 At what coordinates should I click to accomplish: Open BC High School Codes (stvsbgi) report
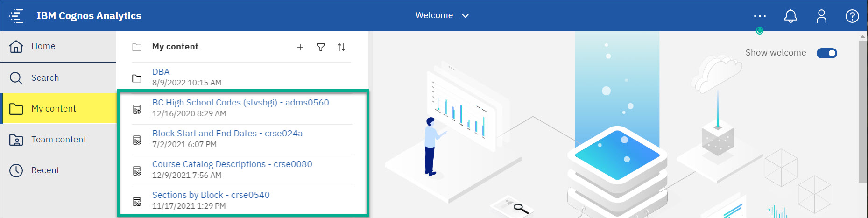coord(240,103)
